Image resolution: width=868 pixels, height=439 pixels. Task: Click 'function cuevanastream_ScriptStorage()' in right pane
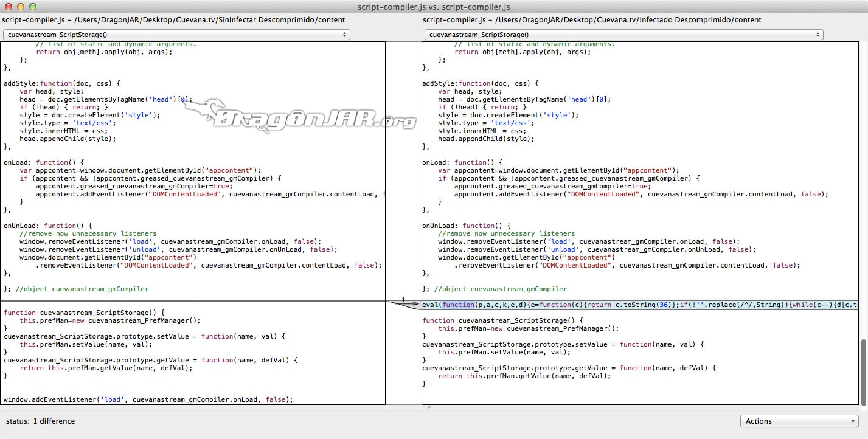502,320
